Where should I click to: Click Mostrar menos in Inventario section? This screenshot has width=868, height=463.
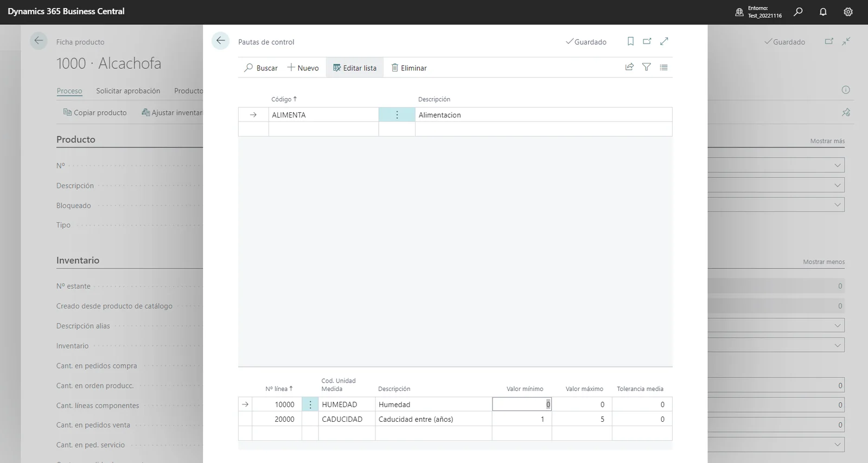click(x=824, y=262)
